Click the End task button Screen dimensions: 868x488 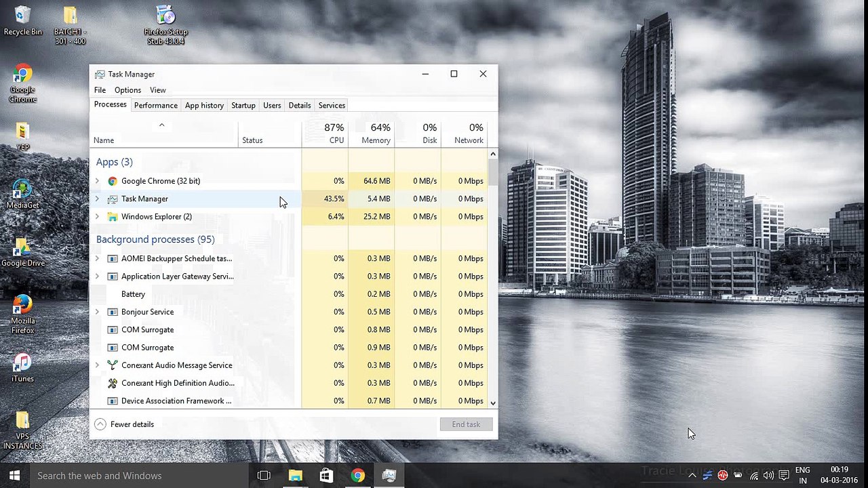click(x=466, y=424)
